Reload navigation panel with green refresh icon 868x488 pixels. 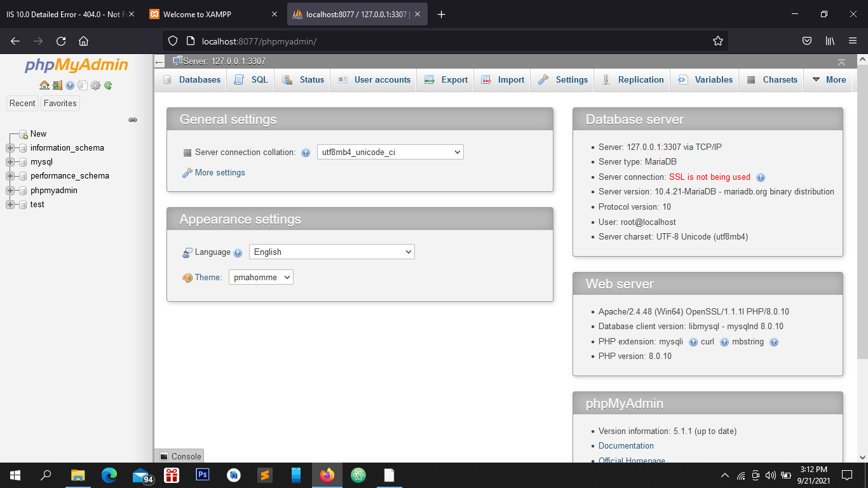pos(108,85)
